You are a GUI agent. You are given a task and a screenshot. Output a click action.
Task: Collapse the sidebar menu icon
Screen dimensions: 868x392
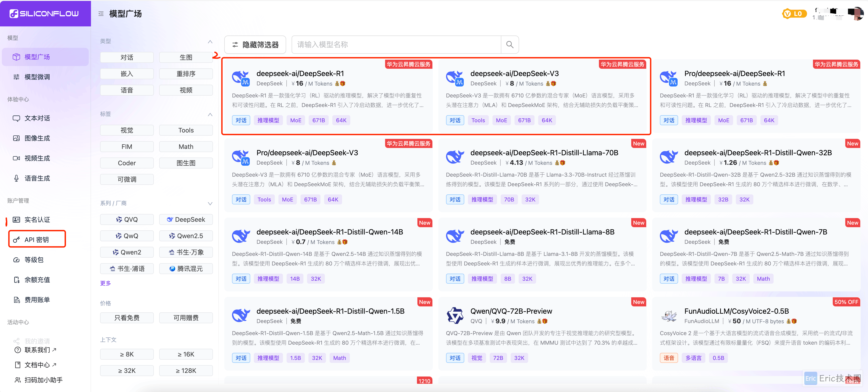tap(101, 14)
